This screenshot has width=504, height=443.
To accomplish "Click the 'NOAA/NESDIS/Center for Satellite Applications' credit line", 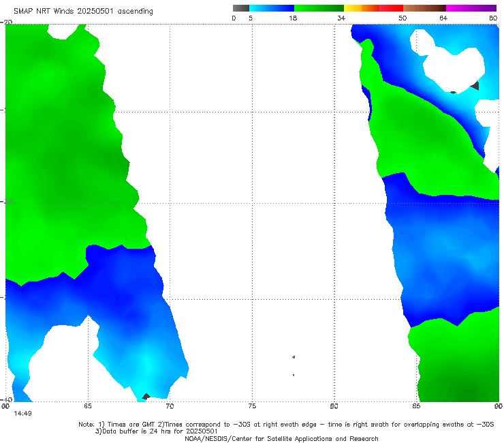I will 281,439.
